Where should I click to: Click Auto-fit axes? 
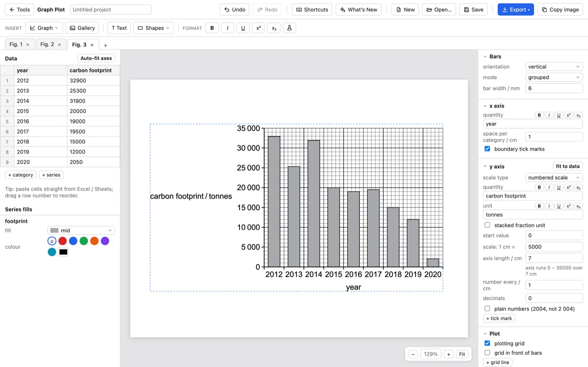click(96, 58)
